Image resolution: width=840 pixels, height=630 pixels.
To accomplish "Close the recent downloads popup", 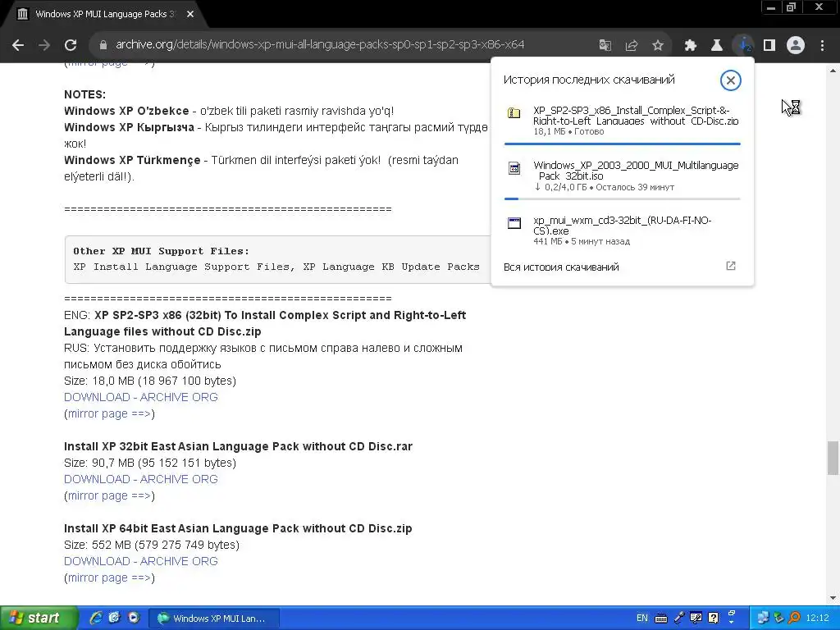I will [x=730, y=80].
